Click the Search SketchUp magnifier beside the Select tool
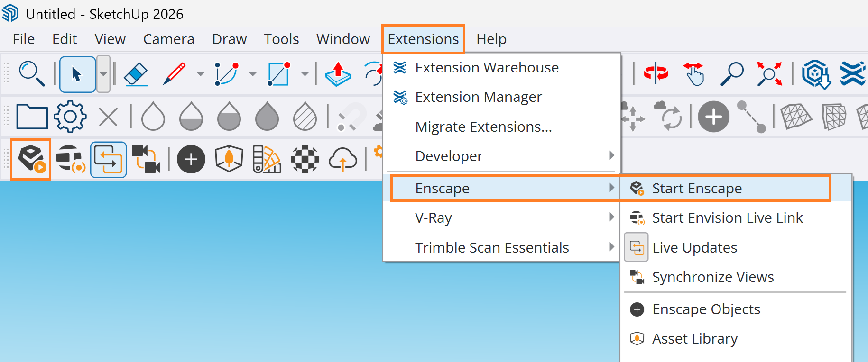 [31, 74]
